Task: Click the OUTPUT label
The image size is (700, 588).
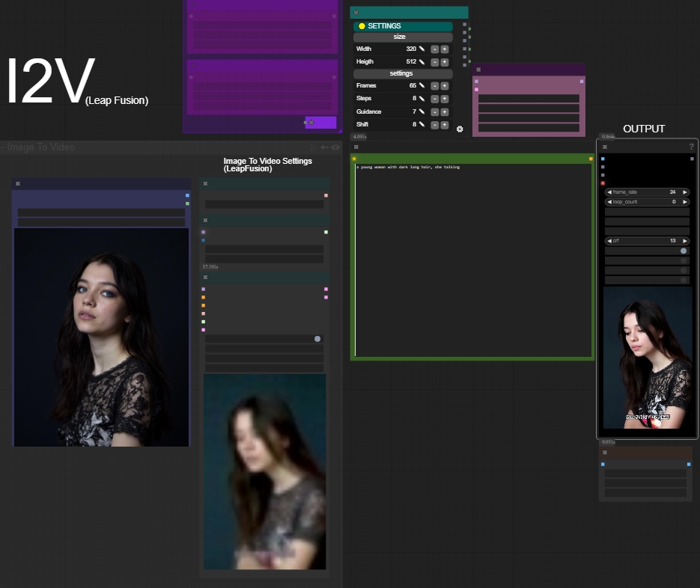Action: pyautogui.click(x=644, y=129)
